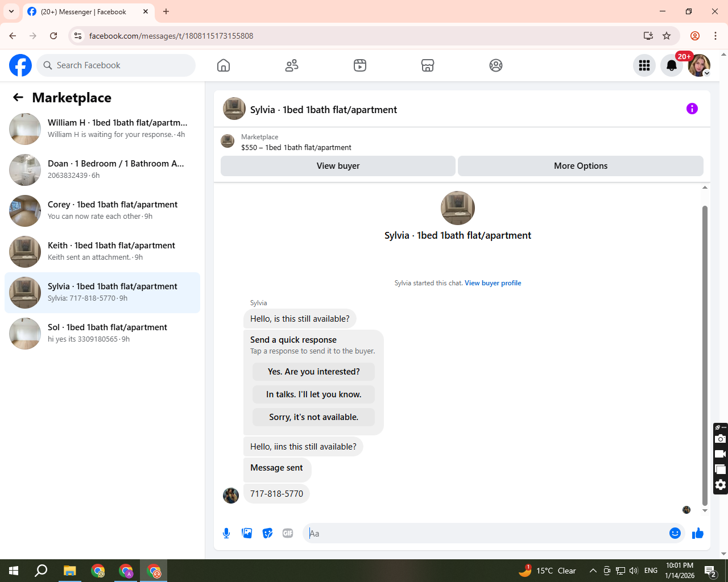Click sender avatar beside phone number message
Image resolution: width=728 pixels, height=582 pixels.
231,496
